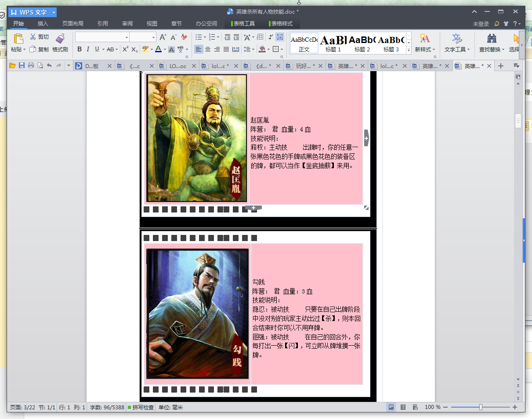Screen dimensions: 532x419
Task: Click the shading paint bucket color icon
Action: [262, 49]
